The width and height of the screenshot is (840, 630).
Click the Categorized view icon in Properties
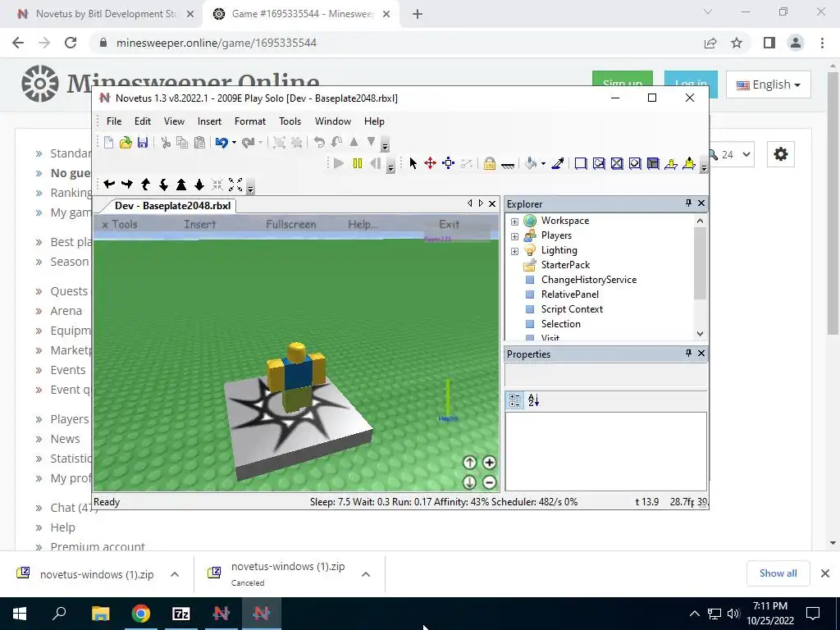click(x=515, y=400)
